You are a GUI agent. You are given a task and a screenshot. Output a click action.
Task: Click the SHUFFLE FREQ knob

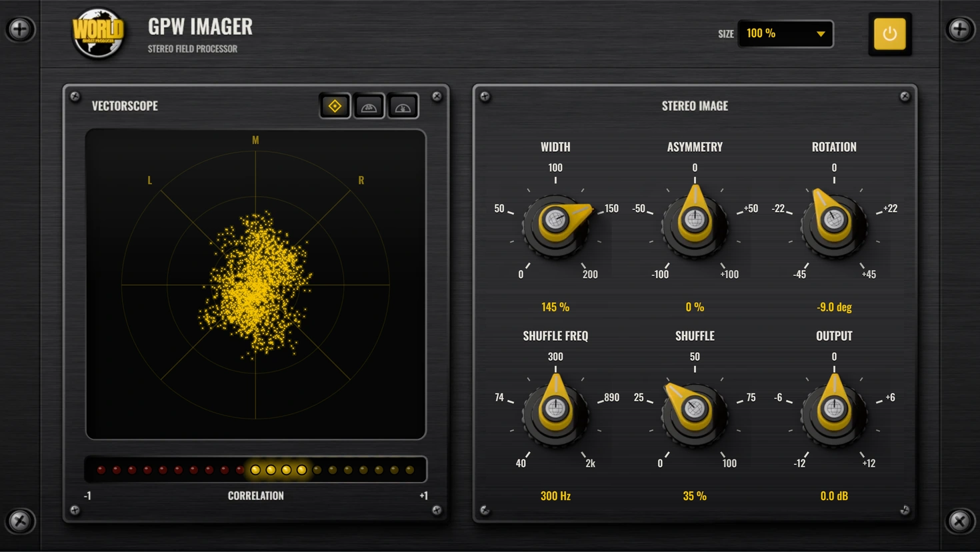pos(555,411)
